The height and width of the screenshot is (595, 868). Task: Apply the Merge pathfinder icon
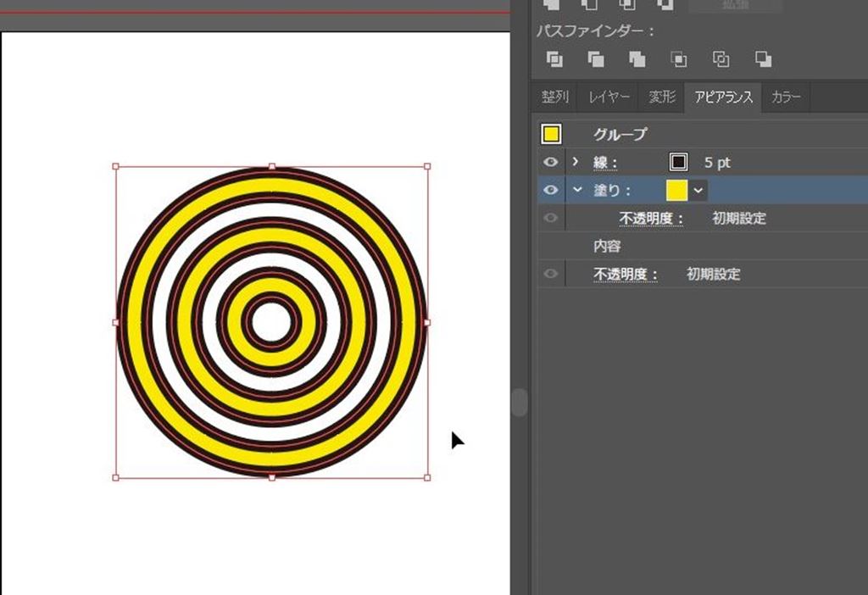[x=637, y=59]
